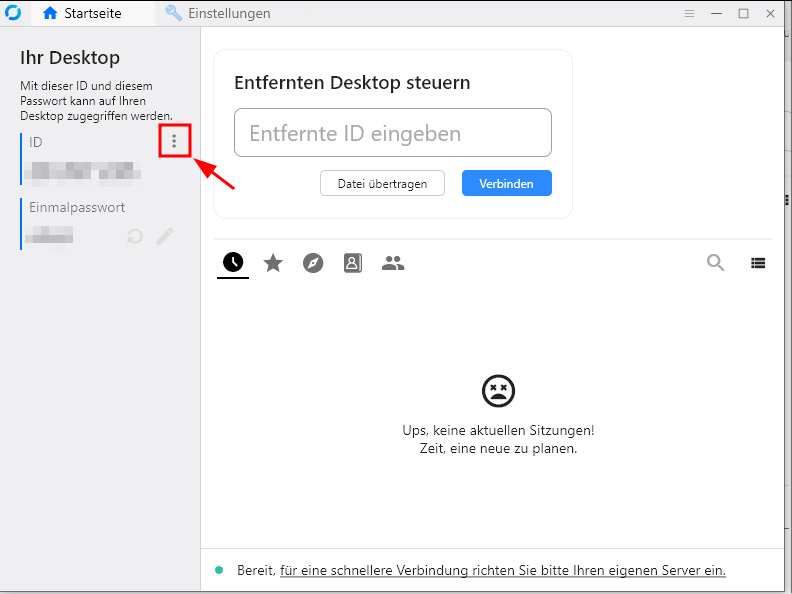Focus the Entfernte ID eingeben field
Viewport: 792px width, 594px height.
(393, 133)
